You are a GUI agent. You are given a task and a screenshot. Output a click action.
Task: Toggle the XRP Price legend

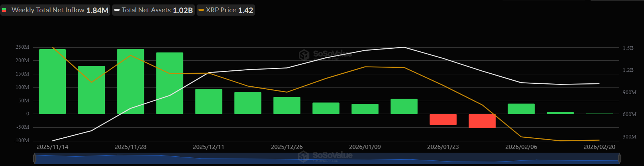226,10
